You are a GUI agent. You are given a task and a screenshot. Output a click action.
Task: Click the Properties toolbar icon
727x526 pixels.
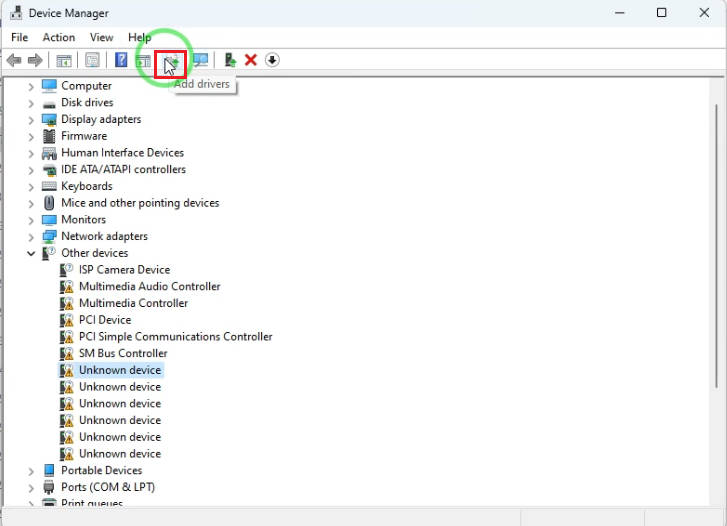click(92, 60)
